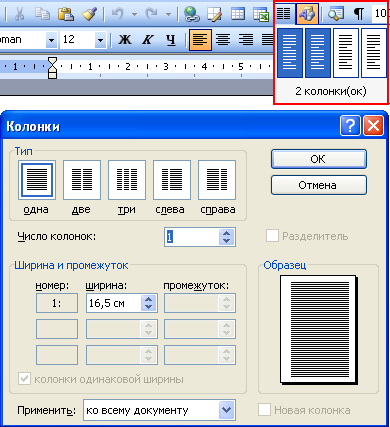Pick the second column in the columns popup
The image size is (390, 427).
click(318, 53)
